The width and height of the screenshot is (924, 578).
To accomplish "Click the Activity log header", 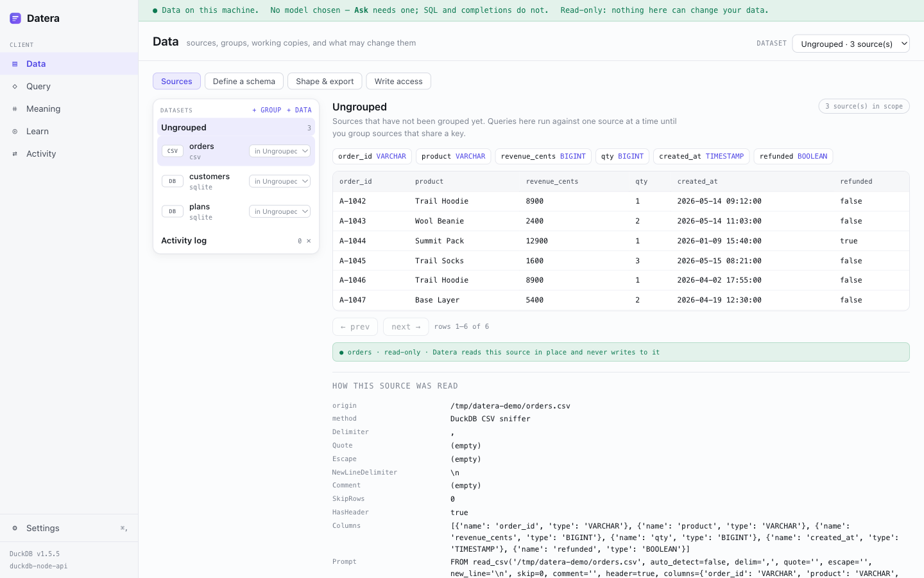I will click(x=184, y=240).
